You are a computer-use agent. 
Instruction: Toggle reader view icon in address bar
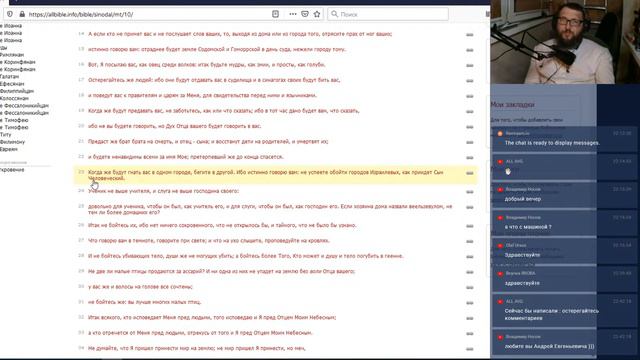point(276,14)
